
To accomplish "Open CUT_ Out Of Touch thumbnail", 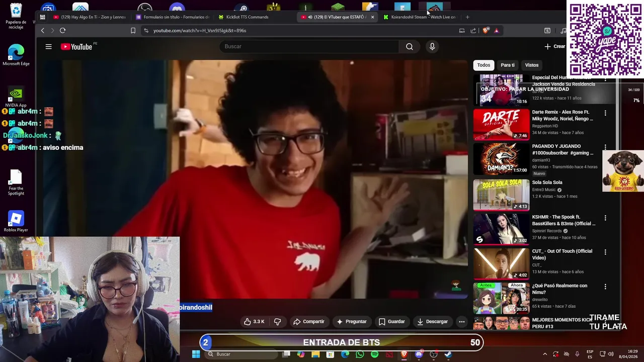I will tap(501, 263).
